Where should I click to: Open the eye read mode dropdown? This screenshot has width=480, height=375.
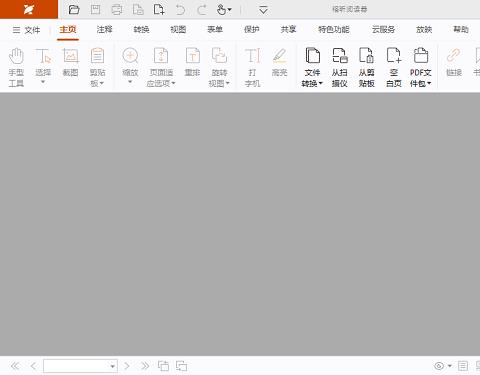coord(443,366)
